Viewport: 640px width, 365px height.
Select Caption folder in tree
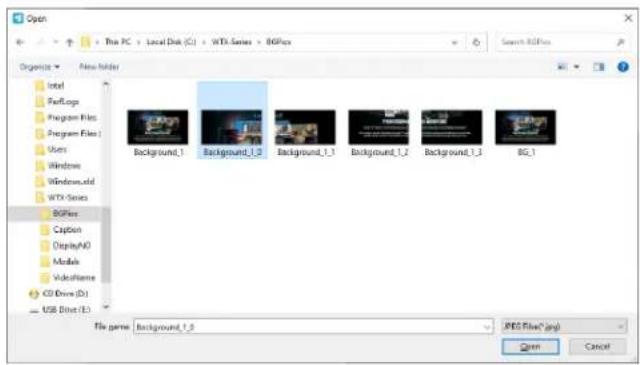pos(61,230)
